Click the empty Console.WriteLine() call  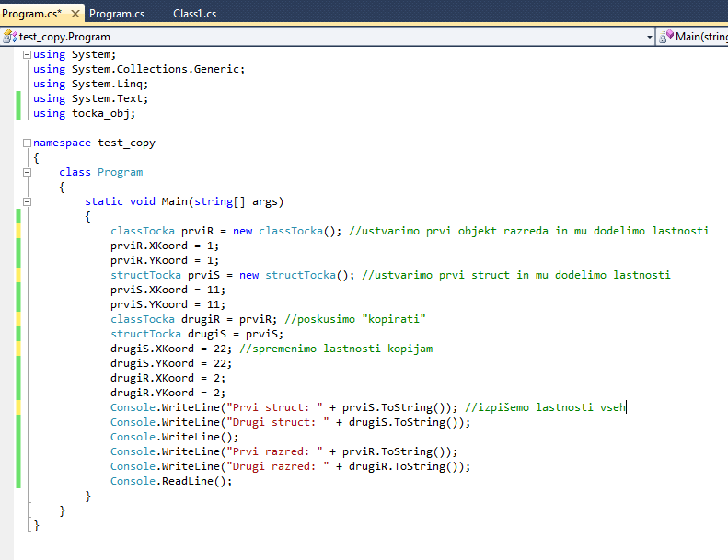click(174, 437)
